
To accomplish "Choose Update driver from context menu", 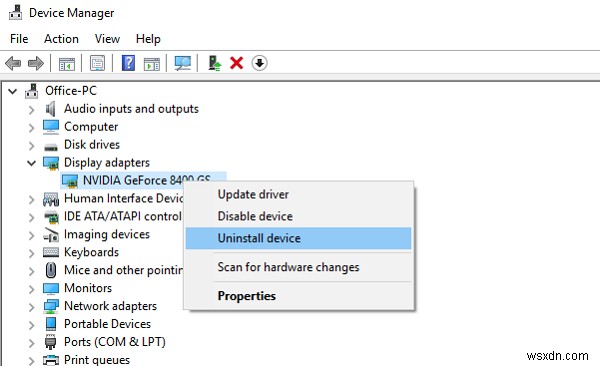I will (298, 194).
